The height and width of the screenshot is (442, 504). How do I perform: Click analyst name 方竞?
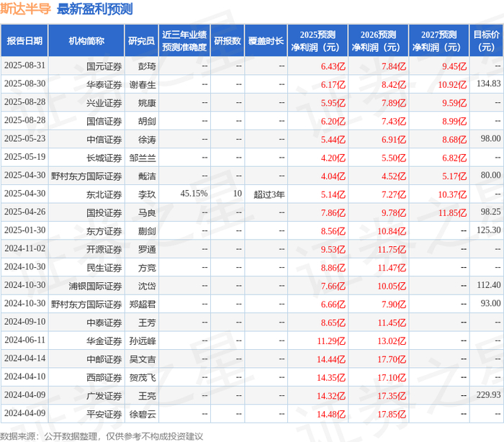(x=147, y=268)
